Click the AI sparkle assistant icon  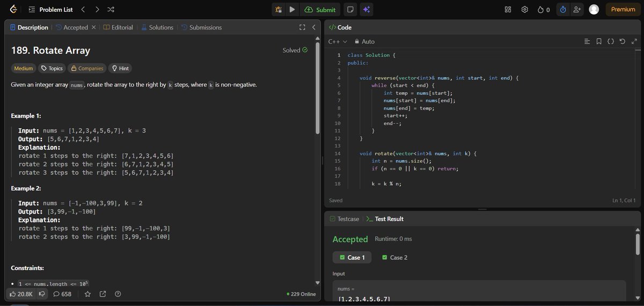tap(367, 10)
